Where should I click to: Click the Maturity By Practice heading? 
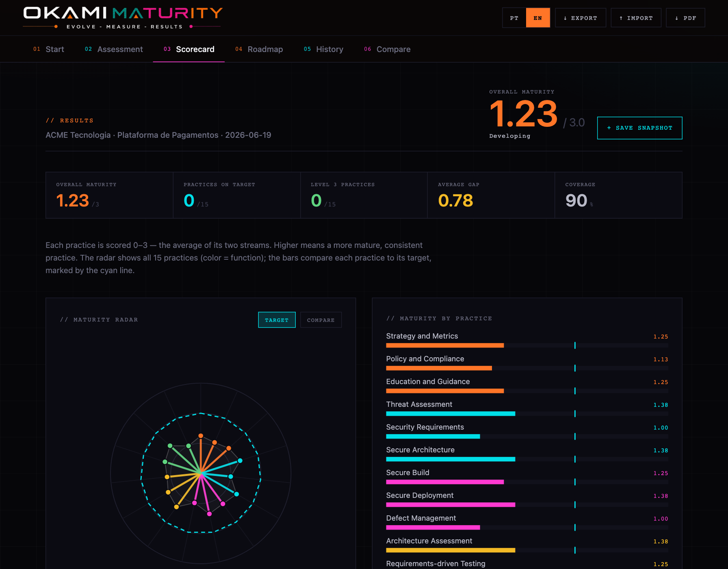pyautogui.click(x=439, y=319)
